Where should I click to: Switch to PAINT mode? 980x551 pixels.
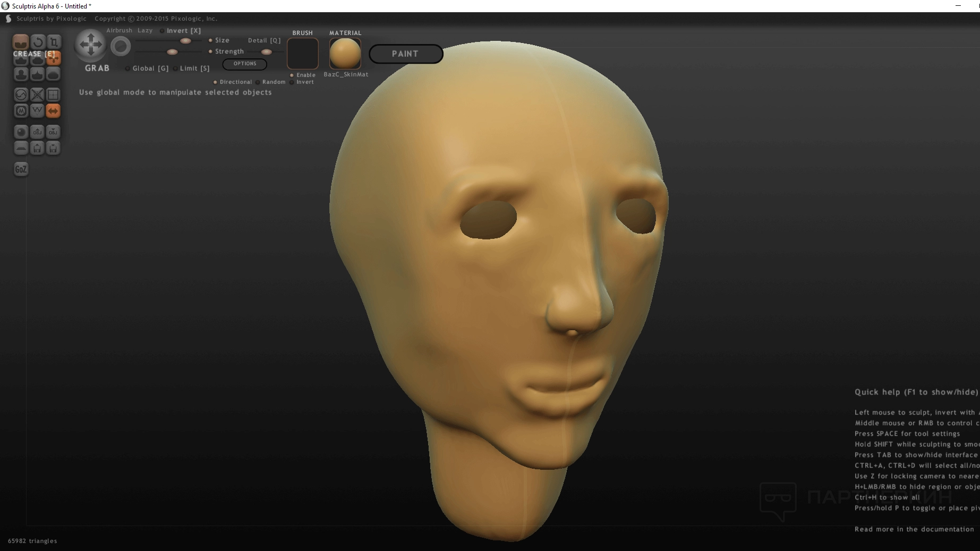406,54
